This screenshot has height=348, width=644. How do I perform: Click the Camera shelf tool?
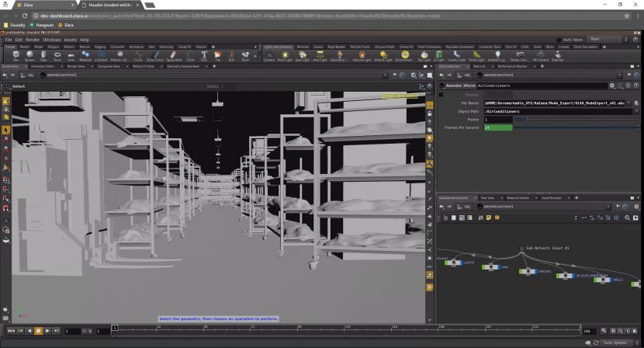click(268, 56)
